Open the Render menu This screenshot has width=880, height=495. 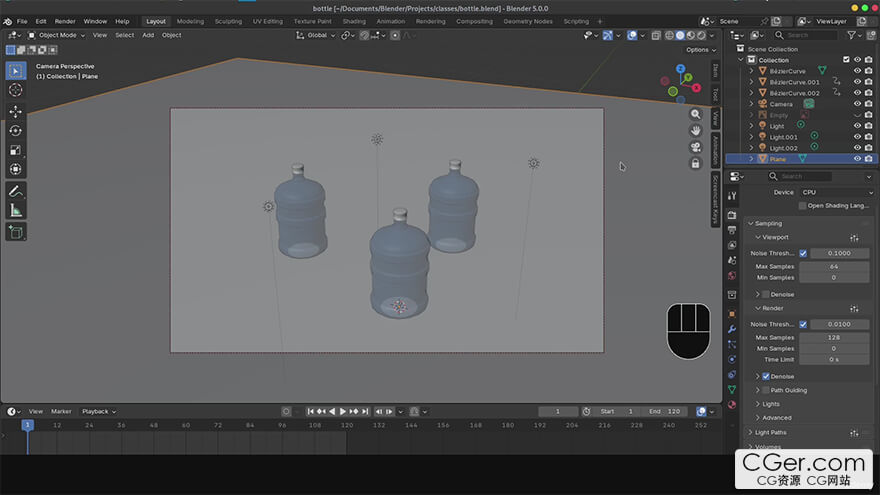pyautogui.click(x=65, y=21)
